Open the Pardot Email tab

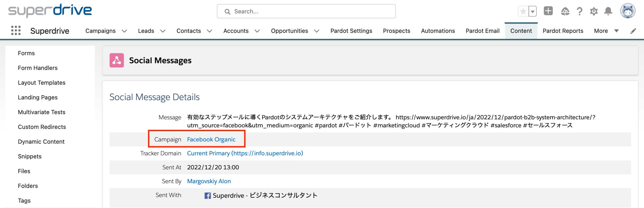(x=482, y=31)
